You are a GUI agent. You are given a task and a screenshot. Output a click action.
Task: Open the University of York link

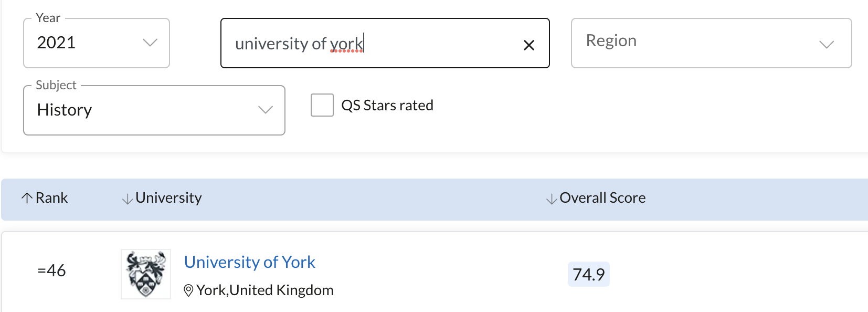coord(250,262)
